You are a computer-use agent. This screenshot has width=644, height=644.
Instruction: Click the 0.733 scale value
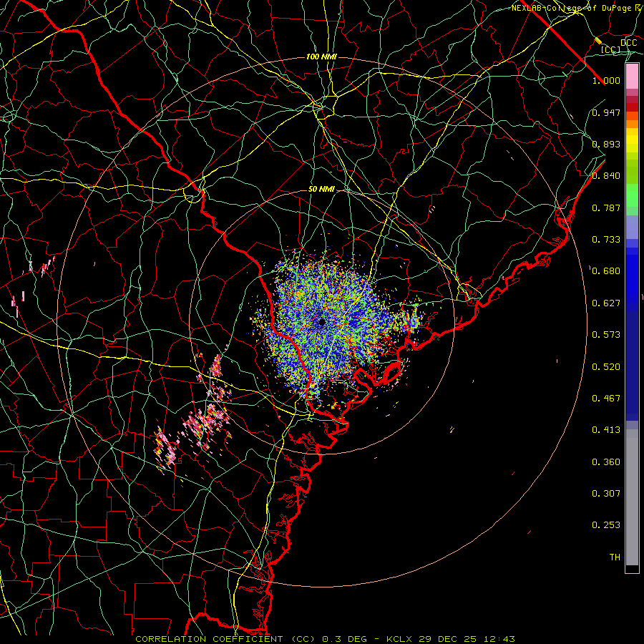click(x=606, y=240)
